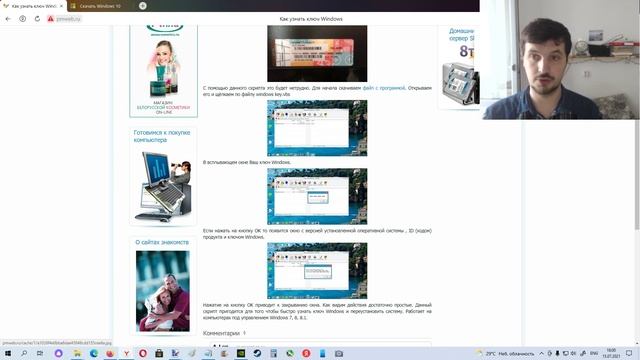
Task: Open the Opera browser taskbar icon
Action: pyautogui.click(x=143, y=353)
